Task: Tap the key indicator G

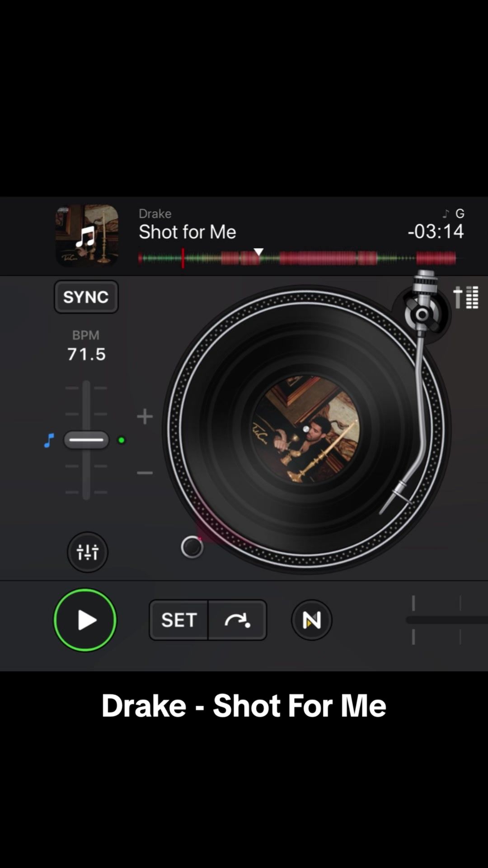Action: click(x=460, y=213)
